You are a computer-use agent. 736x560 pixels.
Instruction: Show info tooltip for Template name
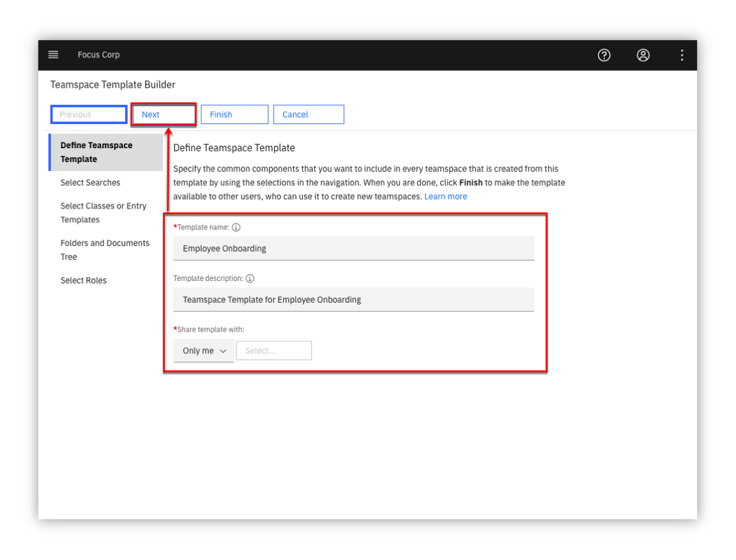(x=236, y=227)
